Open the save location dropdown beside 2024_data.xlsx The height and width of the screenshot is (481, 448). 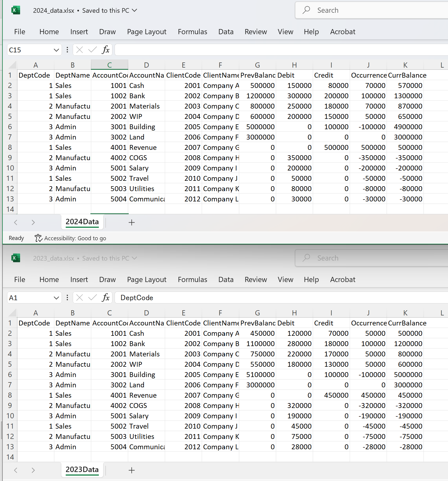[134, 10]
